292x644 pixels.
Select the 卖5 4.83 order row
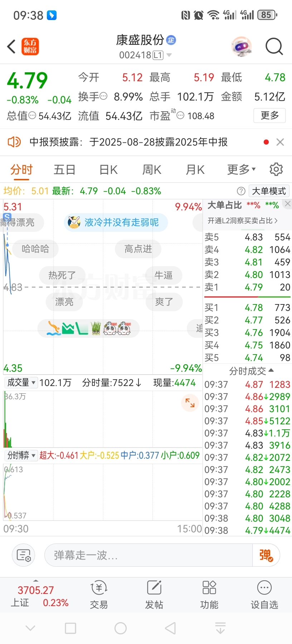click(x=247, y=237)
